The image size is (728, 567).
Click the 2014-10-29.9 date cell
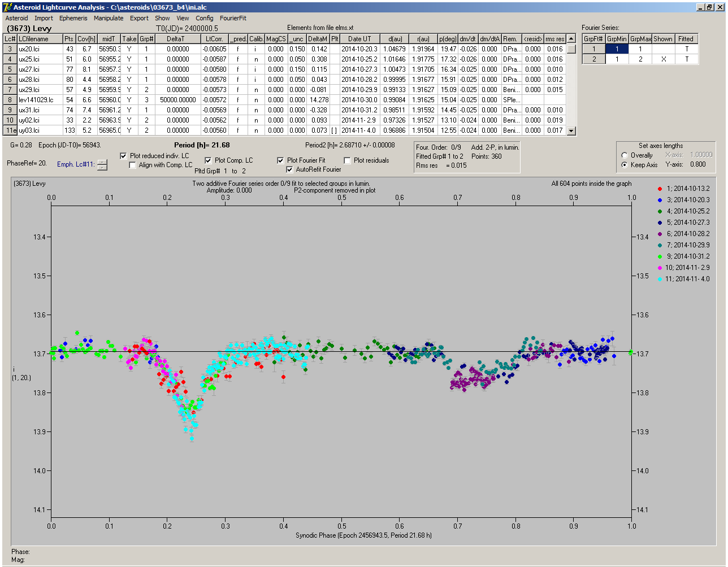coord(359,90)
